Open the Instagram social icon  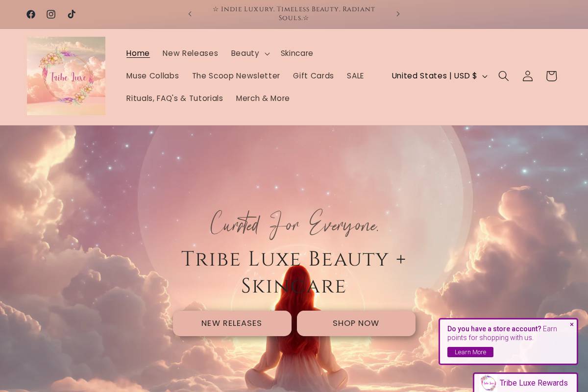51,14
